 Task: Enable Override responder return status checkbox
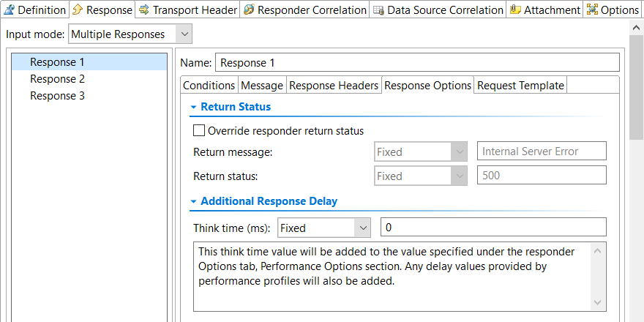click(x=199, y=130)
